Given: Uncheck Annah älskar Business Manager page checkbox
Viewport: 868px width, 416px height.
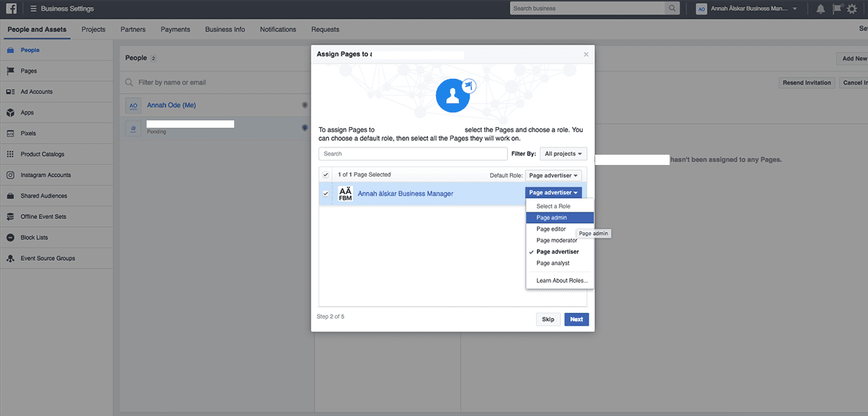Looking at the screenshot, I should pos(326,193).
